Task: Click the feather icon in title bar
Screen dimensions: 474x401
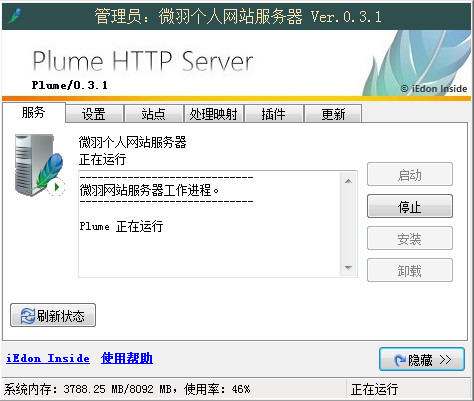Action: 14,16
